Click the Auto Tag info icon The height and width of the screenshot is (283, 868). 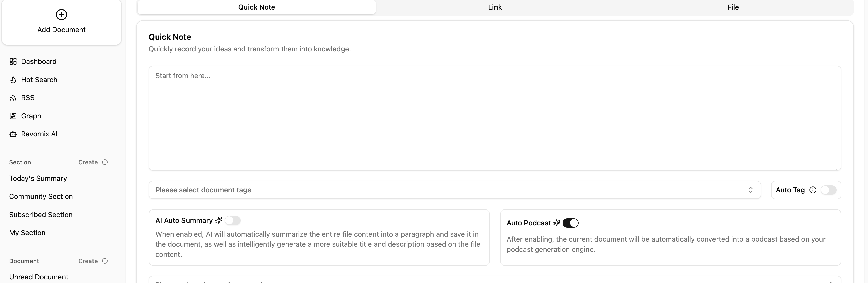pyautogui.click(x=813, y=190)
